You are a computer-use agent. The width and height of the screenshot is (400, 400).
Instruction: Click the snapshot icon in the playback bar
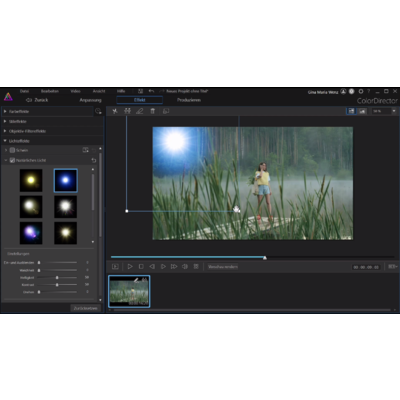click(196, 267)
